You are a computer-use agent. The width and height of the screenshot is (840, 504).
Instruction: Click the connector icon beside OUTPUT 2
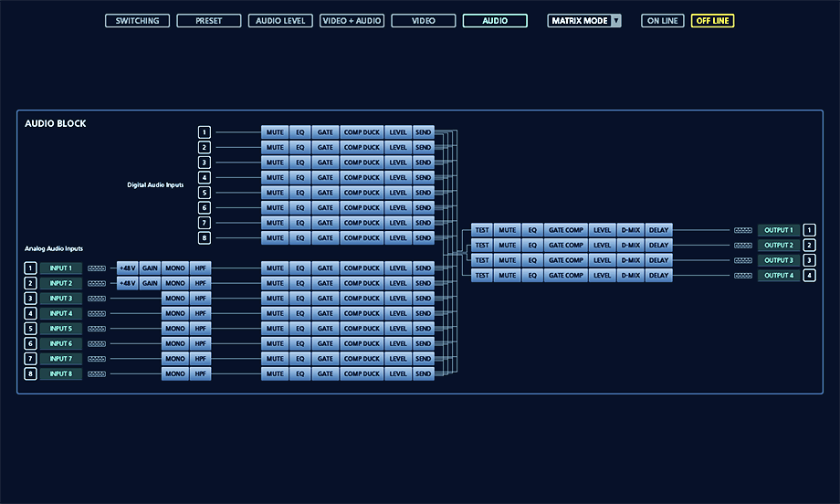point(743,246)
